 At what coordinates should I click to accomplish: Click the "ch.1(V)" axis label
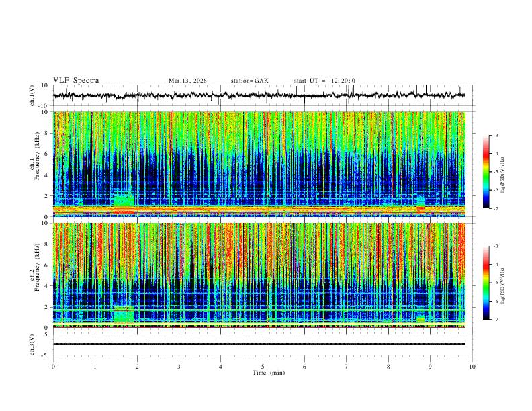click(32, 95)
